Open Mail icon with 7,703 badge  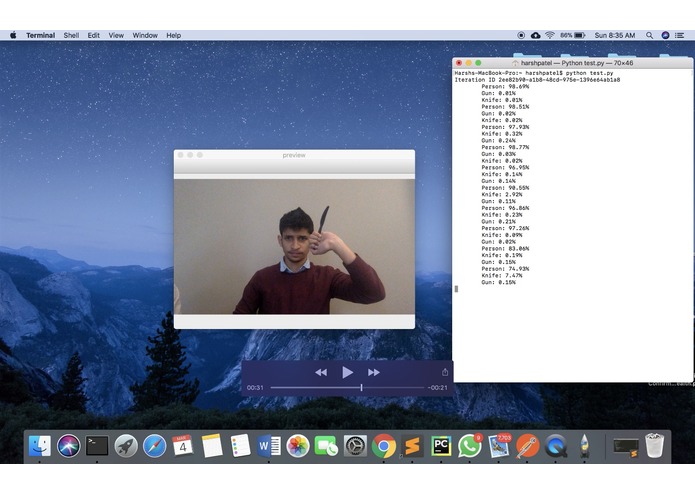(499, 446)
